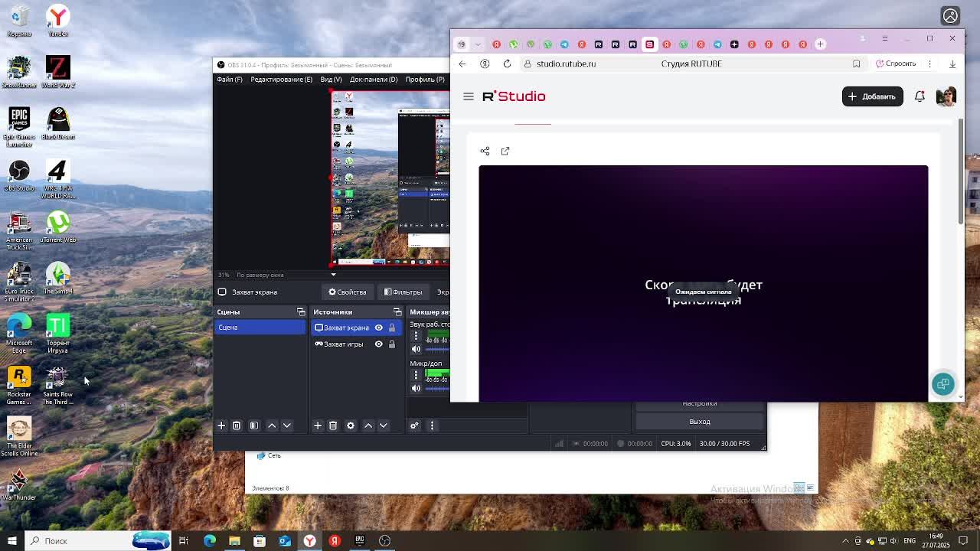Open the browser three-dot menu
Viewport: 980px width, 551px height.
[x=929, y=64]
